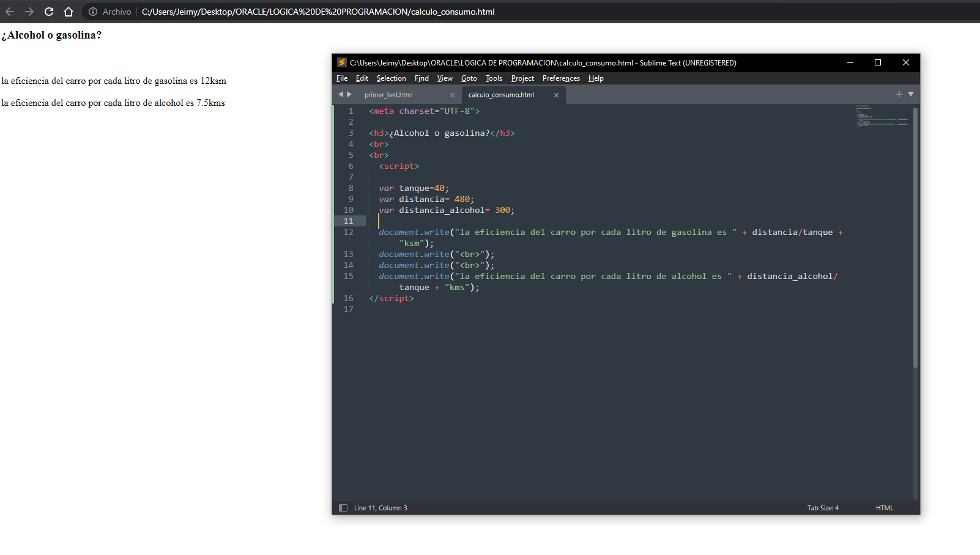Image resolution: width=980 pixels, height=555 pixels.
Task: Click document.write br on line 14
Action: 436,265
